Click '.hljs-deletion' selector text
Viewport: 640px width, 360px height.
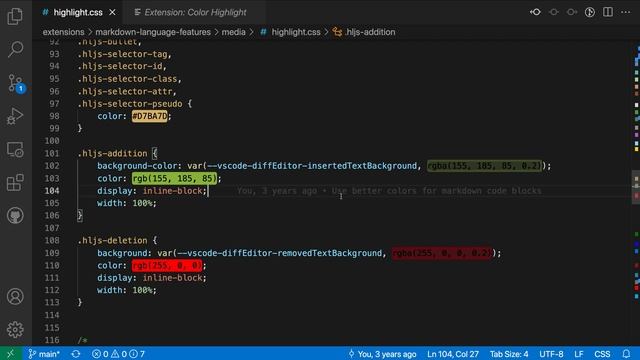(x=112, y=240)
